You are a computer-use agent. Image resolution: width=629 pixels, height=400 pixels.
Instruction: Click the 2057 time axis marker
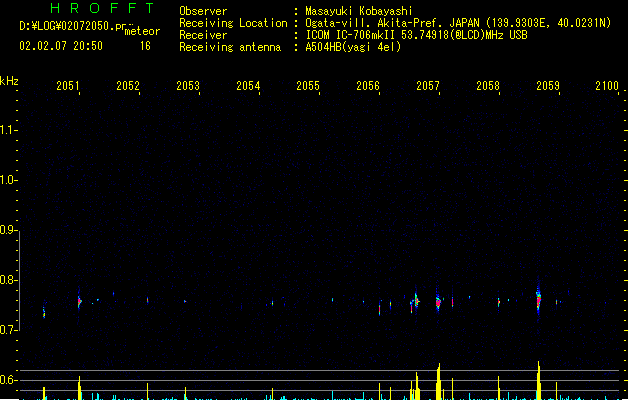point(428,86)
